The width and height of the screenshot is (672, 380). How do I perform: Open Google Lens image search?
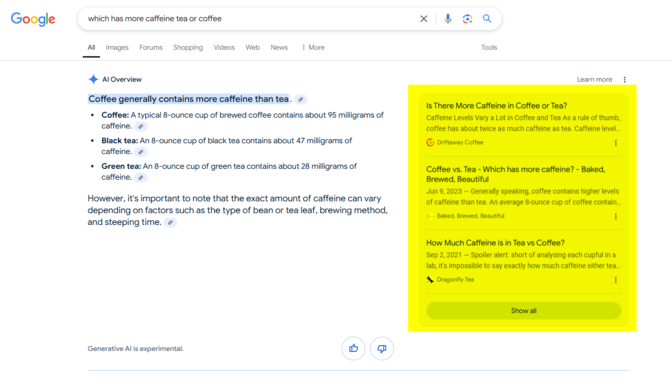[467, 19]
